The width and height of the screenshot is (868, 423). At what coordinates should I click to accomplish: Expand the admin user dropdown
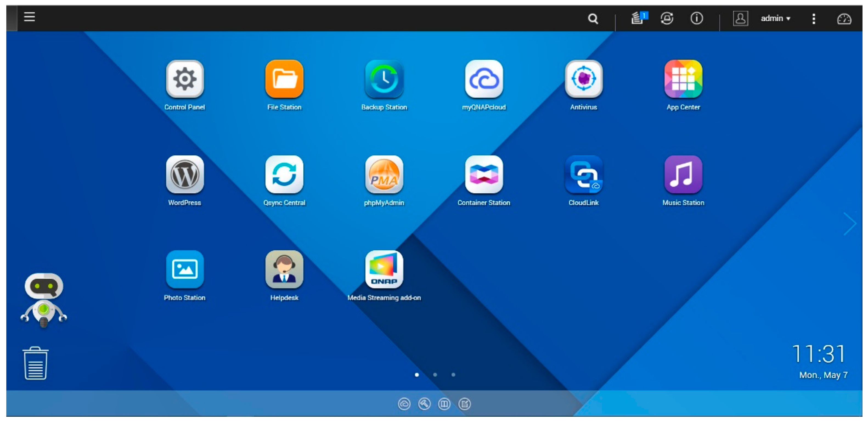point(775,19)
